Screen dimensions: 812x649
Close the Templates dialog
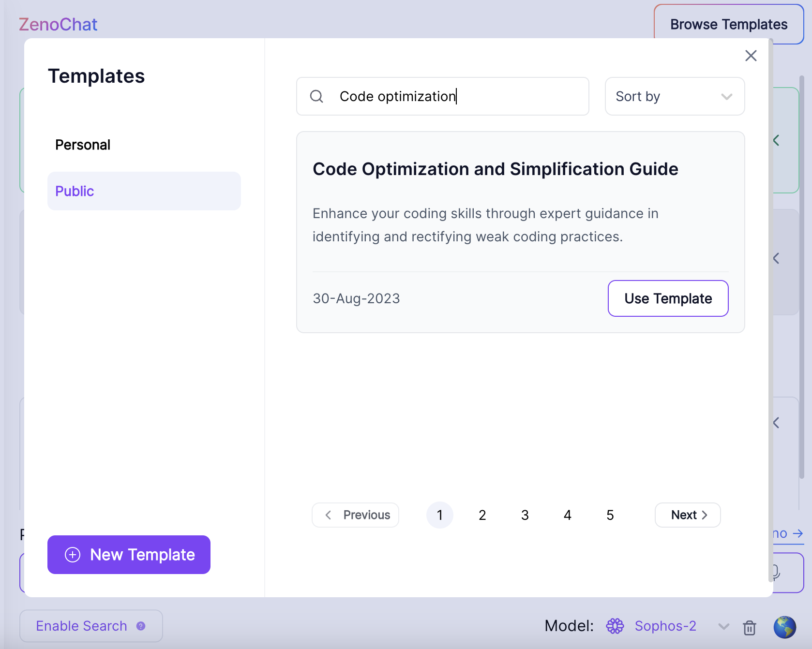coord(751,56)
